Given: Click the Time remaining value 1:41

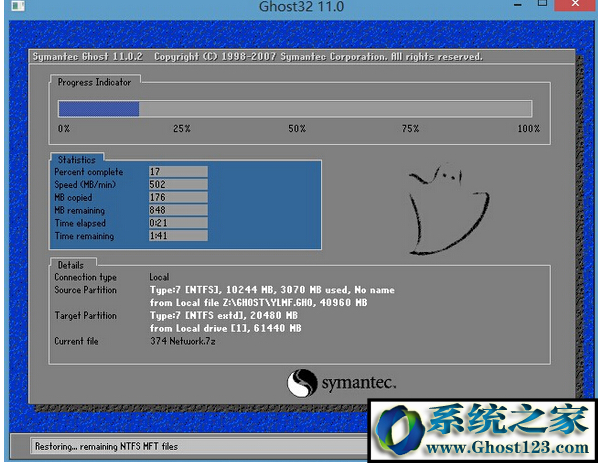Looking at the screenshot, I should pos(178,236).
